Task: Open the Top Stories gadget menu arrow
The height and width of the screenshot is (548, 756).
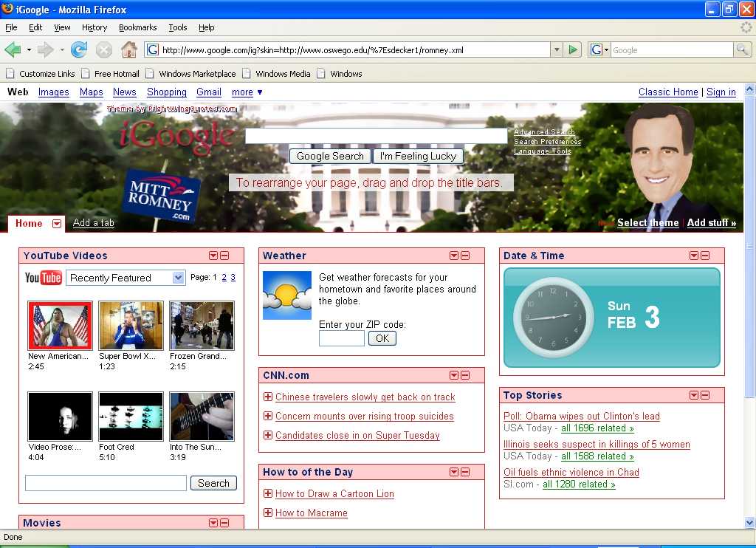Action: click(694, 396)
